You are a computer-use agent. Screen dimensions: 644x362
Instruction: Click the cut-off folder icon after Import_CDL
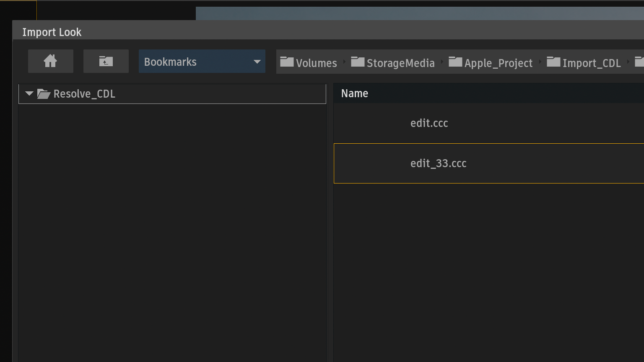pyautogui.click(x=639, y=62)
